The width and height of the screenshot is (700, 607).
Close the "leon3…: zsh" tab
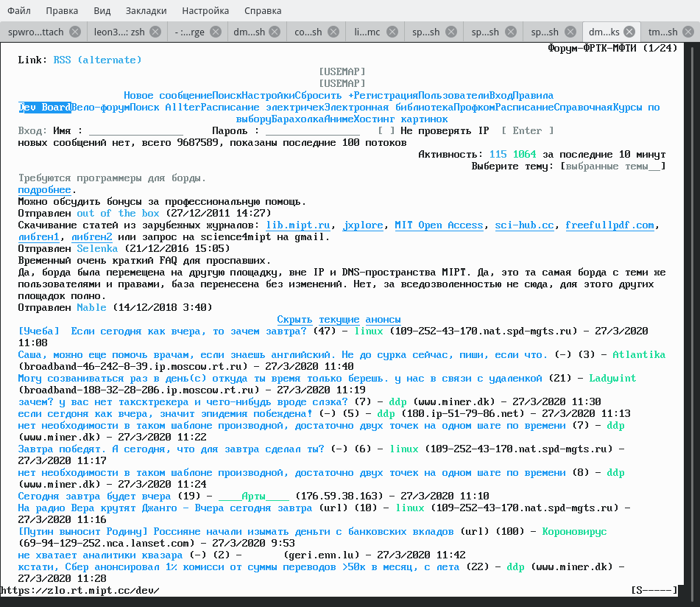[155, 32]
